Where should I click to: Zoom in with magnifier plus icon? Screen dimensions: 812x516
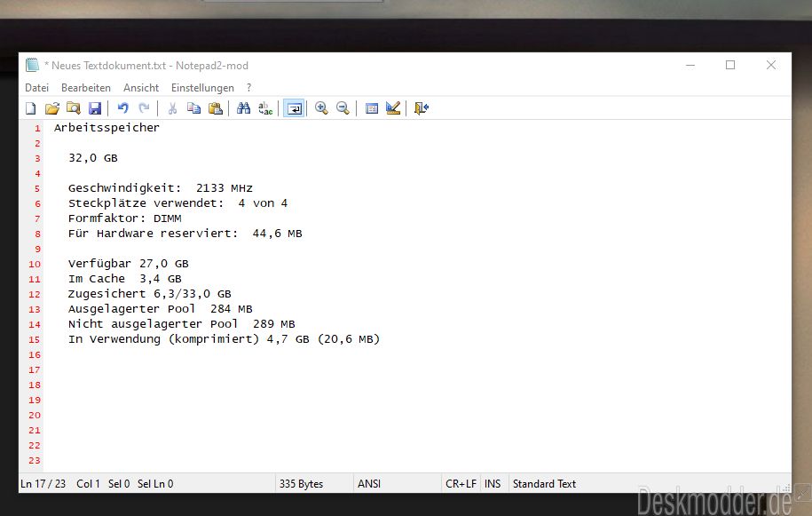(321, 108)
